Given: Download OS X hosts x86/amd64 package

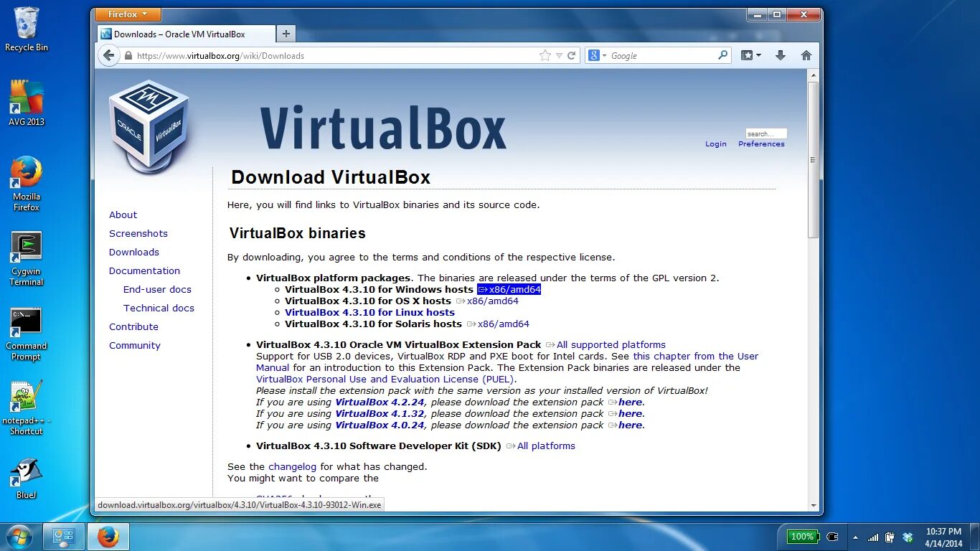Looking at the screenshot, I should (x=487, y=301).
